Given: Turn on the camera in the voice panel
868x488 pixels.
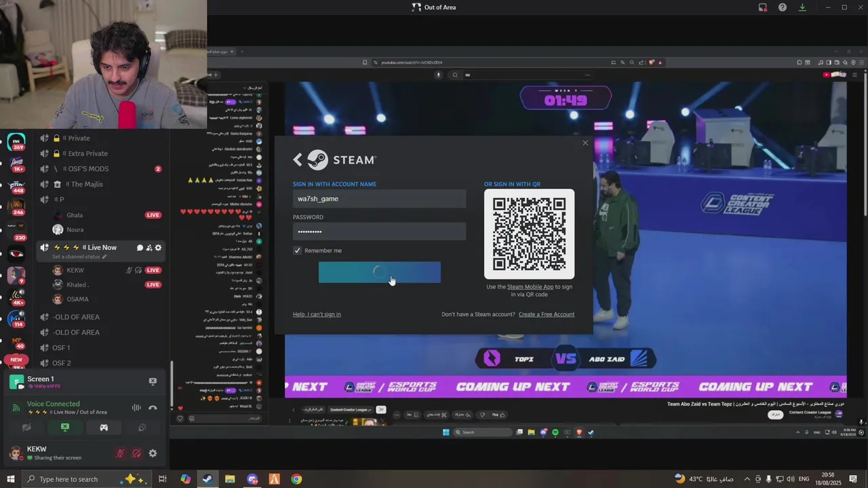Looking at the screenshot, I should [26, 428].
